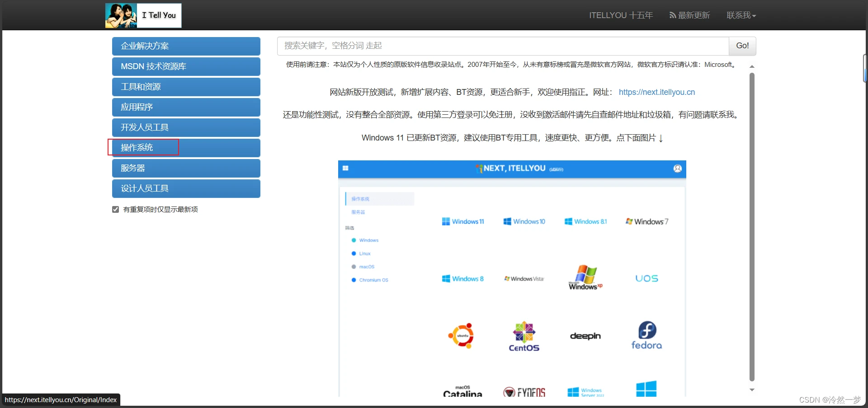Expand the 服务器 category
The image size is (868, 408).
pos(186,168)
